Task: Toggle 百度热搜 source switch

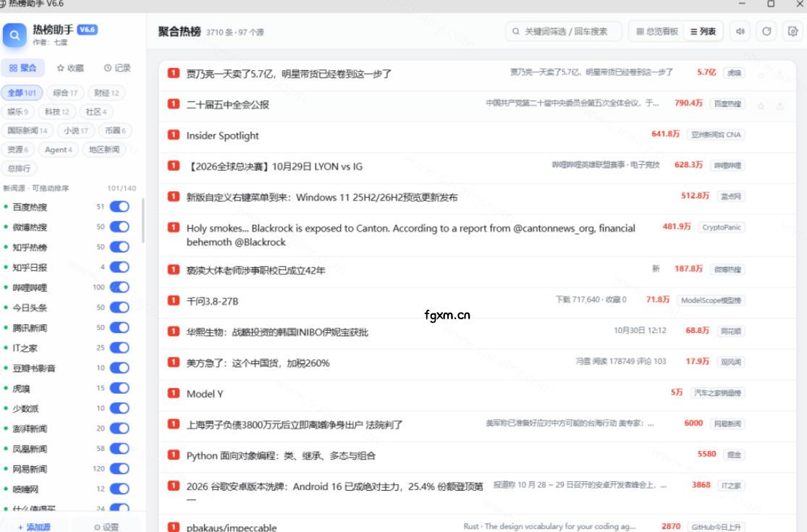Action: [x=119, y=207]
